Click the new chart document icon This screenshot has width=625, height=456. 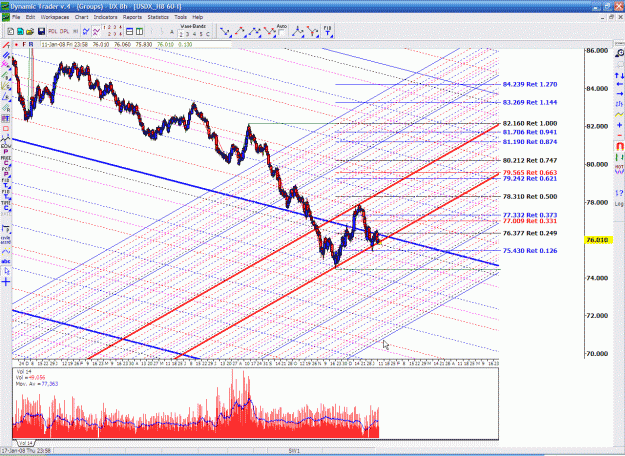click(x=11, y=31)
